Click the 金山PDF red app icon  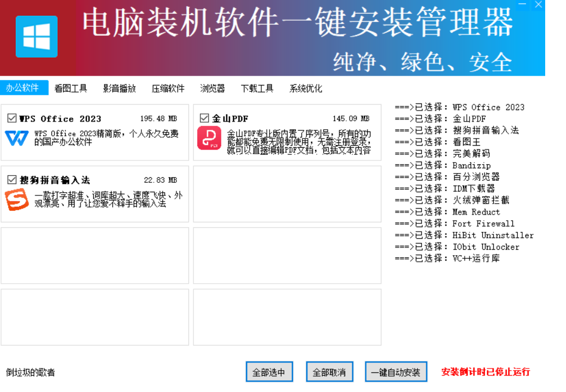(x=209, y=138)
